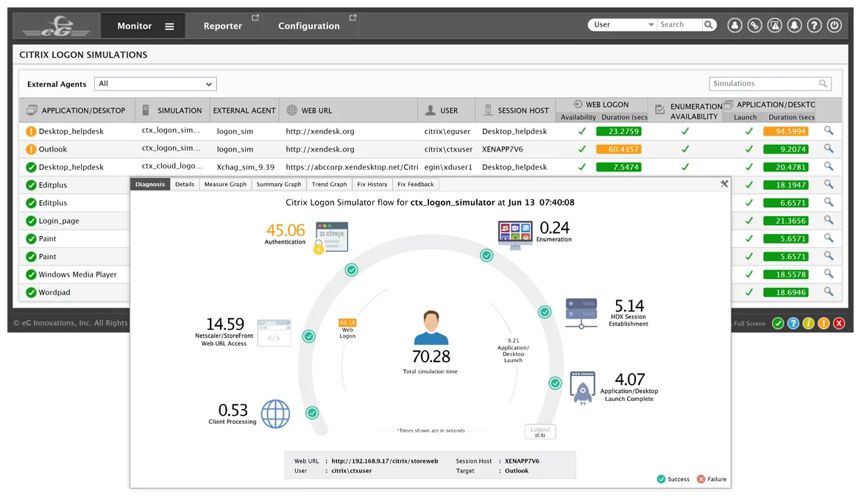This screenshot has width=861, height=504.
Task: Click the Netscaler/StoreFront Web URL Access icon
Action: pyautogui.click(x=274, y=333)
